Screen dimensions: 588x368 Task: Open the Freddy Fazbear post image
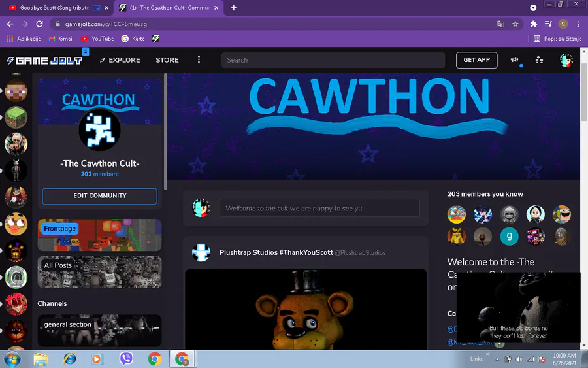point(306,309)
